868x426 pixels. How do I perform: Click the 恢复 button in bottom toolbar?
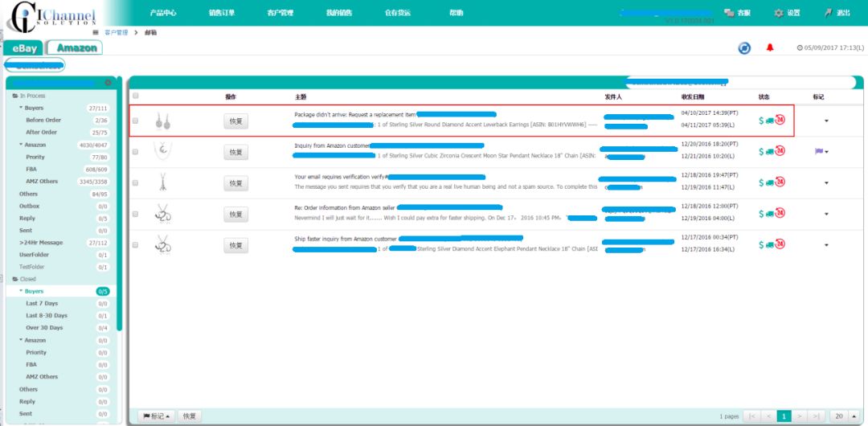pyautogui.click(x=190, y=416)
